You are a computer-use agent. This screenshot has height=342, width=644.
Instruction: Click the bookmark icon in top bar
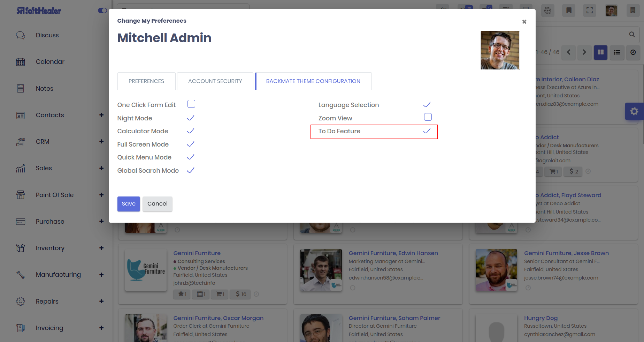point(569,10)
